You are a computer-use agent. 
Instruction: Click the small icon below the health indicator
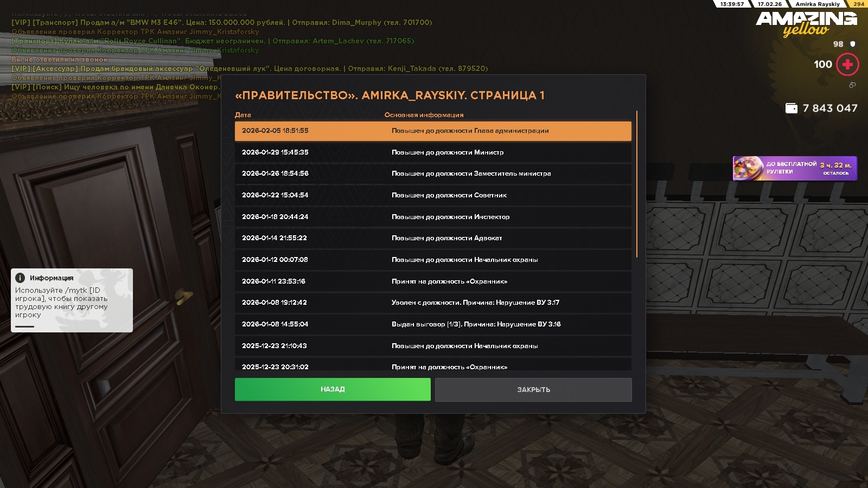[x=852, y=85]
